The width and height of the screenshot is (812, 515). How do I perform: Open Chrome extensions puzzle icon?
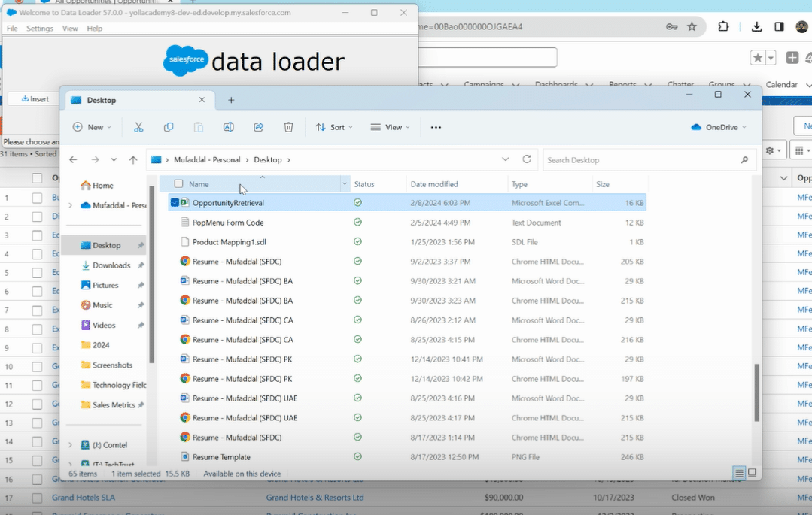coord(723,27)
